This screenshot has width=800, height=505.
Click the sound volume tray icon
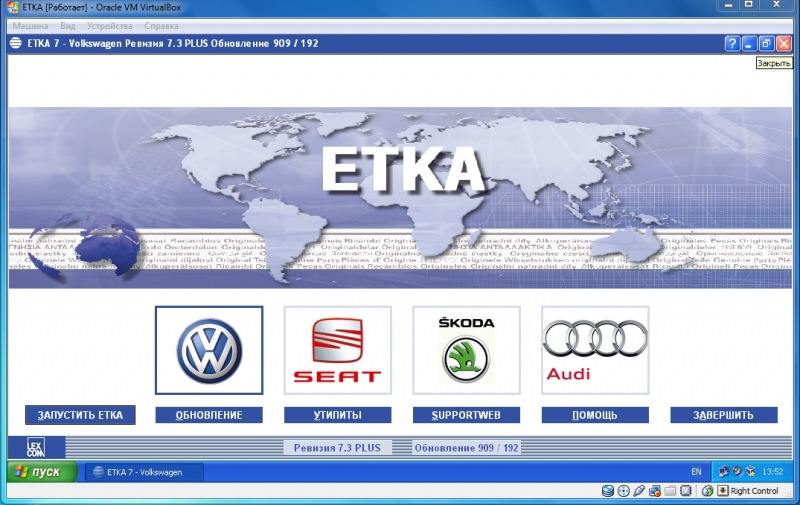point(737,471)
